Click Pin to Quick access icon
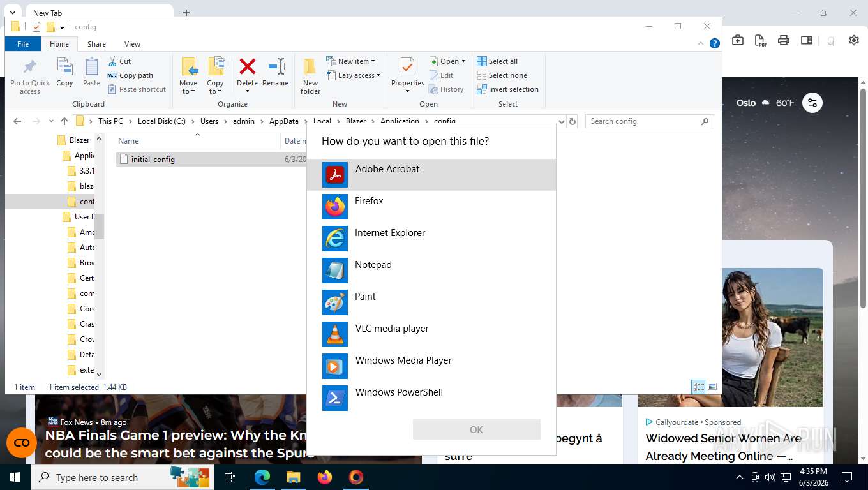 point(30,76)
